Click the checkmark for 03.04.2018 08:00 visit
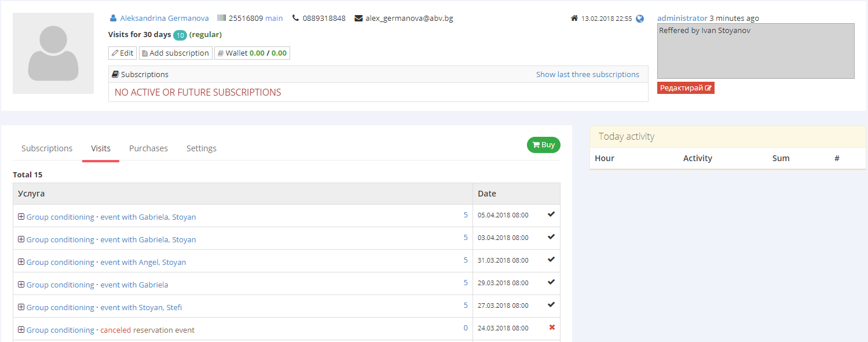868x342 pixels. click(551, 237)
